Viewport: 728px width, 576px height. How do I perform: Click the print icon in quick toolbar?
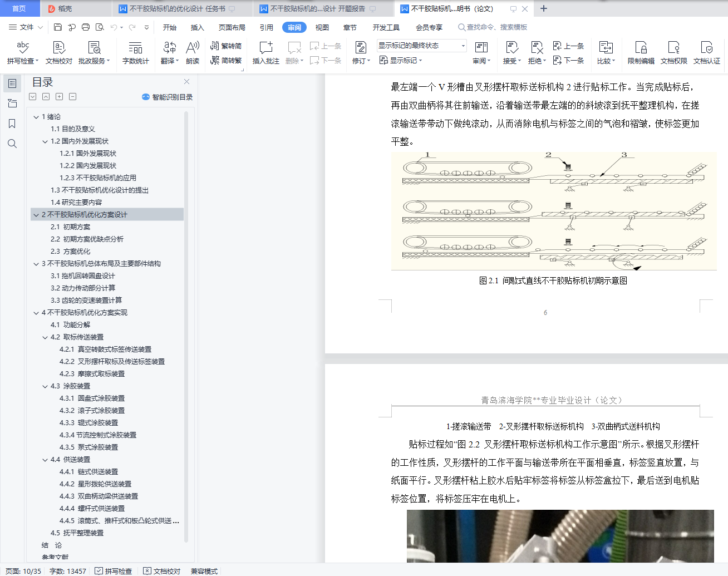coord(86,27)
